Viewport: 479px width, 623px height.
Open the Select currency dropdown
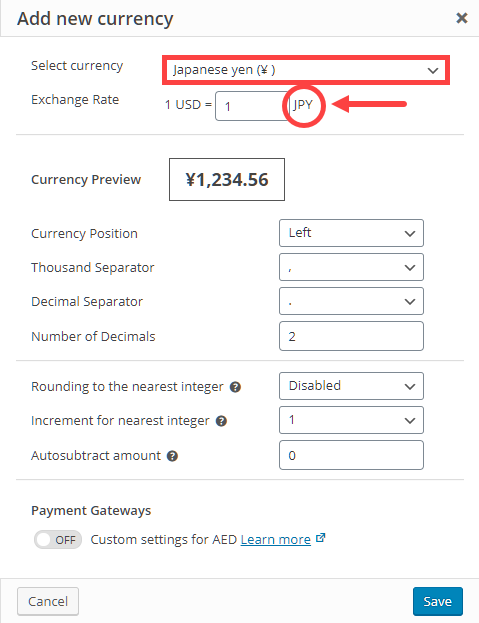click(x=306, y=70)
